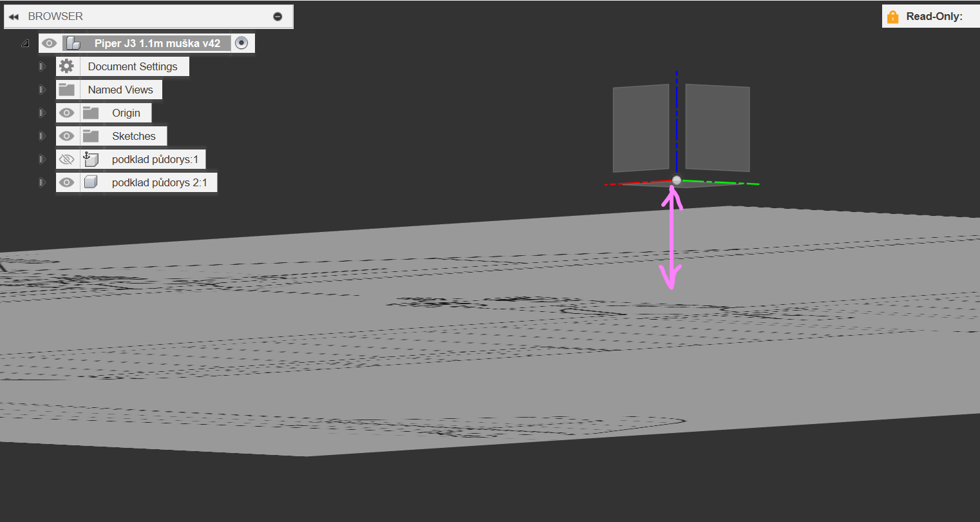Click the Document Settings gear icon

[x=66, y=66]
